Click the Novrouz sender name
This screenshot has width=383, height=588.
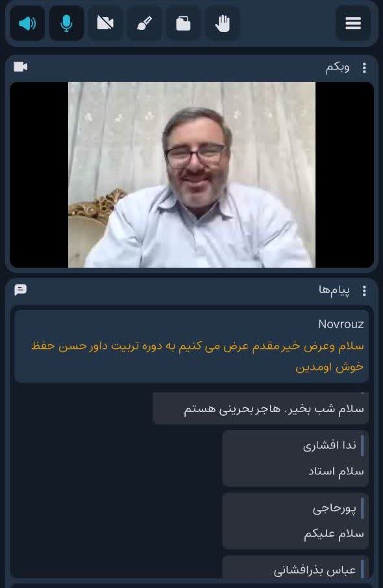[x=341, y=324]
